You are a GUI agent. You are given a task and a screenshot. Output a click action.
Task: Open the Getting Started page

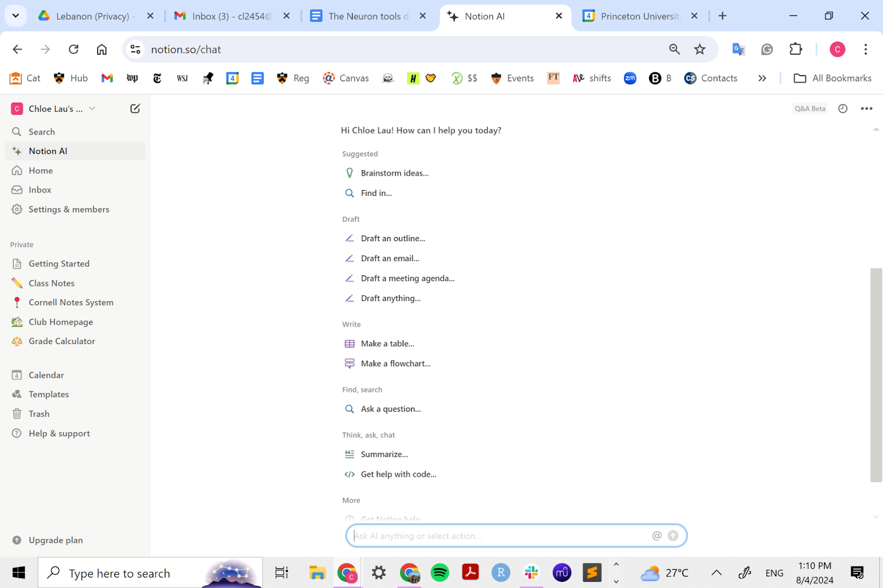click(75, 264)
